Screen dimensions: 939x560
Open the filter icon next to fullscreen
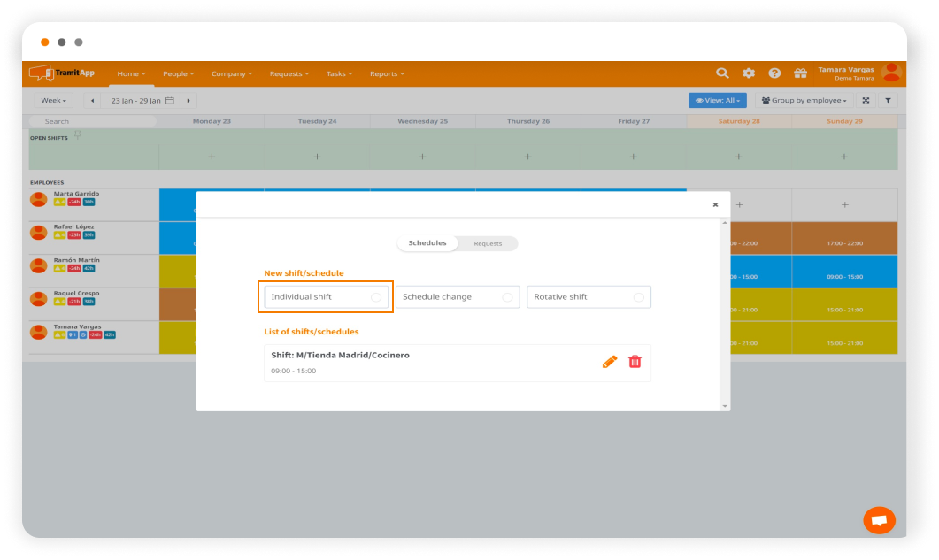889,100
